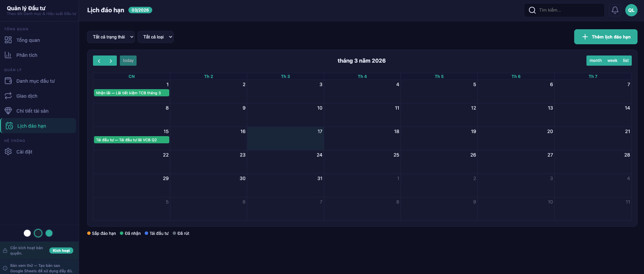The width and height of the screenshot is (644, 274).
Task: Click the Thêm lịch đáo hạn button
Action: coord(606,37)
